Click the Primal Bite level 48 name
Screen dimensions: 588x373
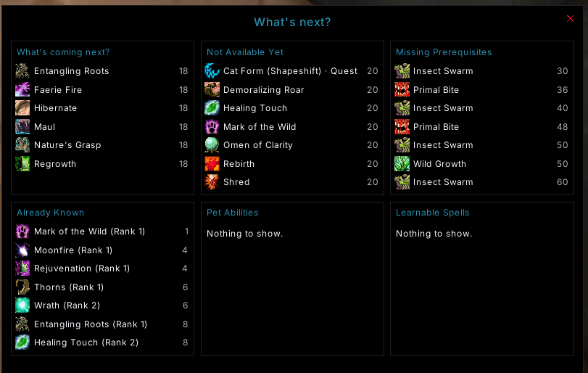point(436,127)
